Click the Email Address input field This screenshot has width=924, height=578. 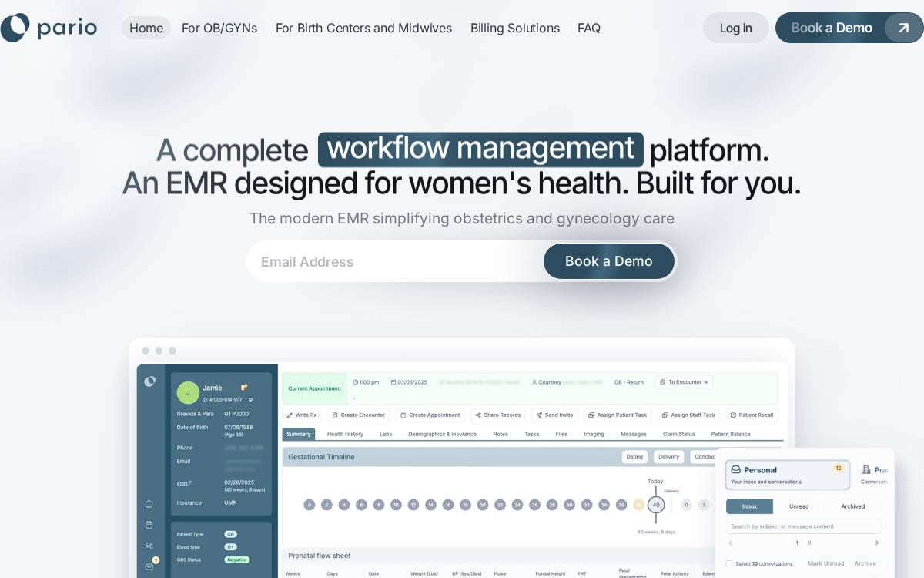(395, 261)
